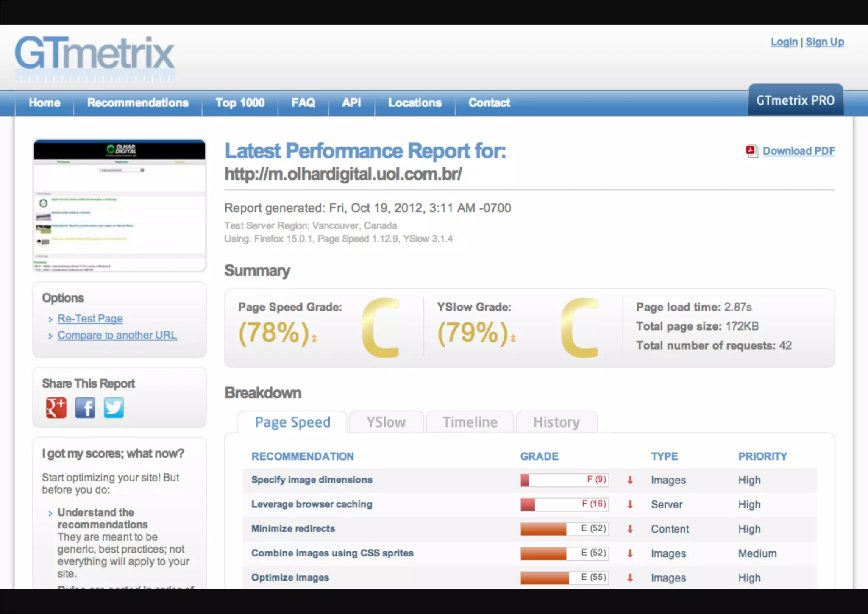Image resolution: width=868 pixels, height=614 pixels.
Task: Open Recommendations in navigation bar
Action: pyautogui.click(x=138, y=103)
